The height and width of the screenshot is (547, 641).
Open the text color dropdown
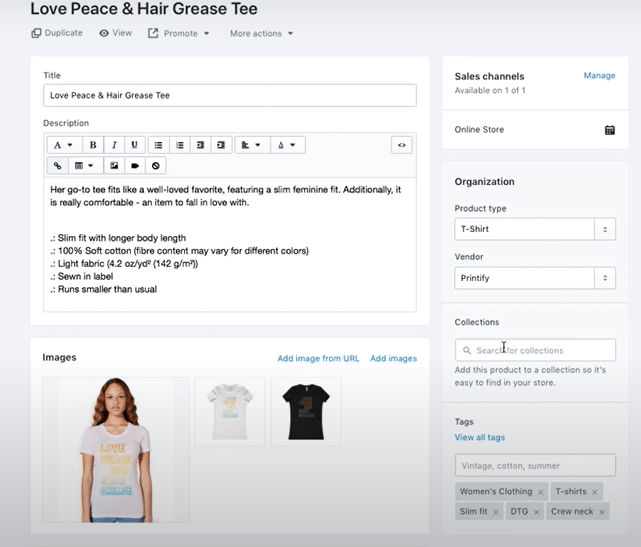[287, 145]
